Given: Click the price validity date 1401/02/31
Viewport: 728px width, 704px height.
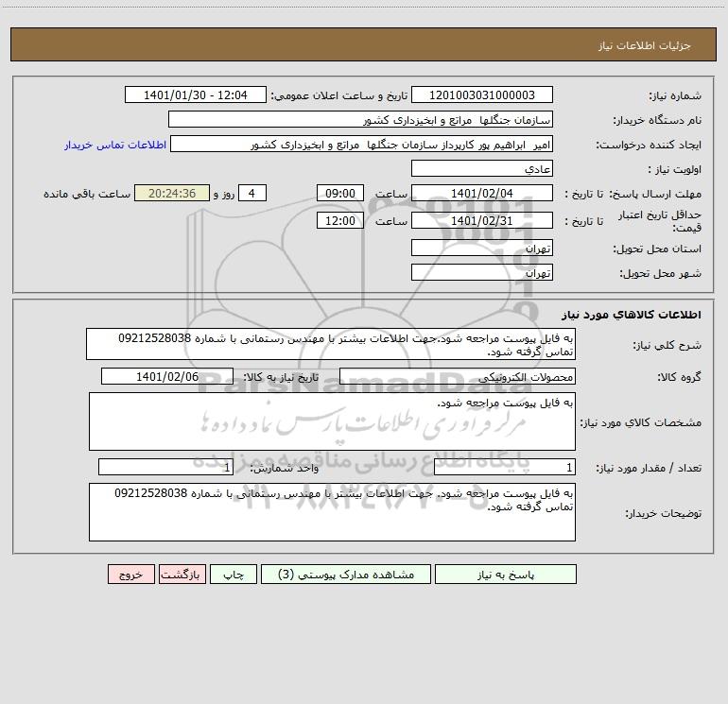Looking at the screenshot, I should (x=482, y=220).
